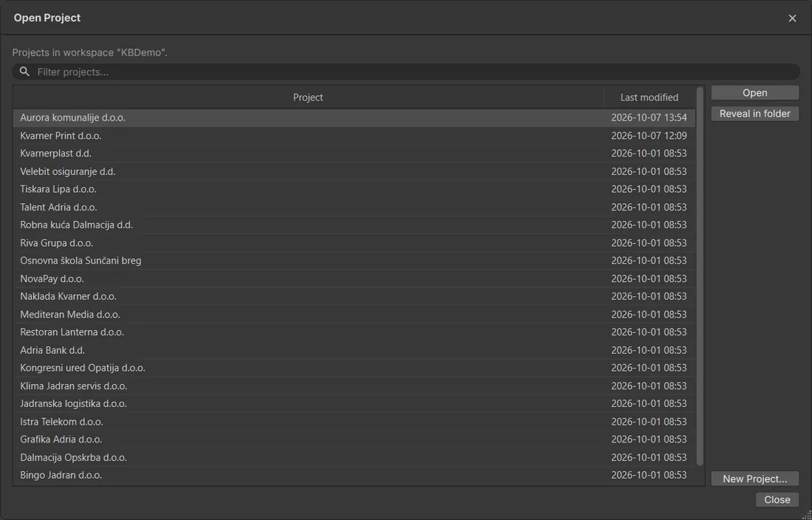The image size is (812, 520).
Task: Select Talent Adria d.o.o. project
Action: [354, 207]
